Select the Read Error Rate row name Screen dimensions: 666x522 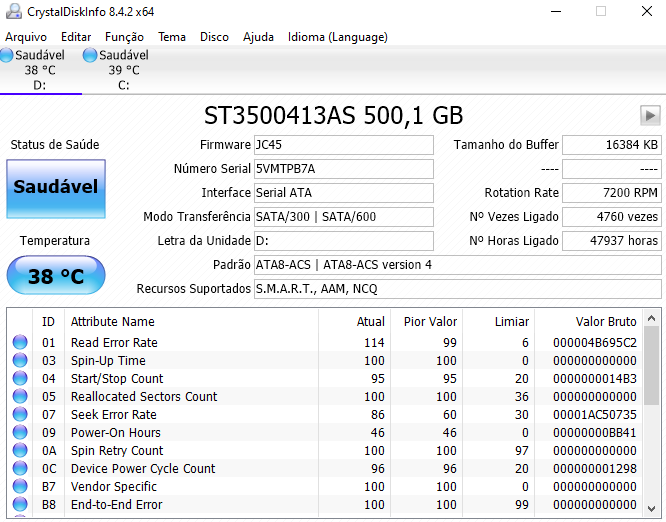tap(114, 342)
